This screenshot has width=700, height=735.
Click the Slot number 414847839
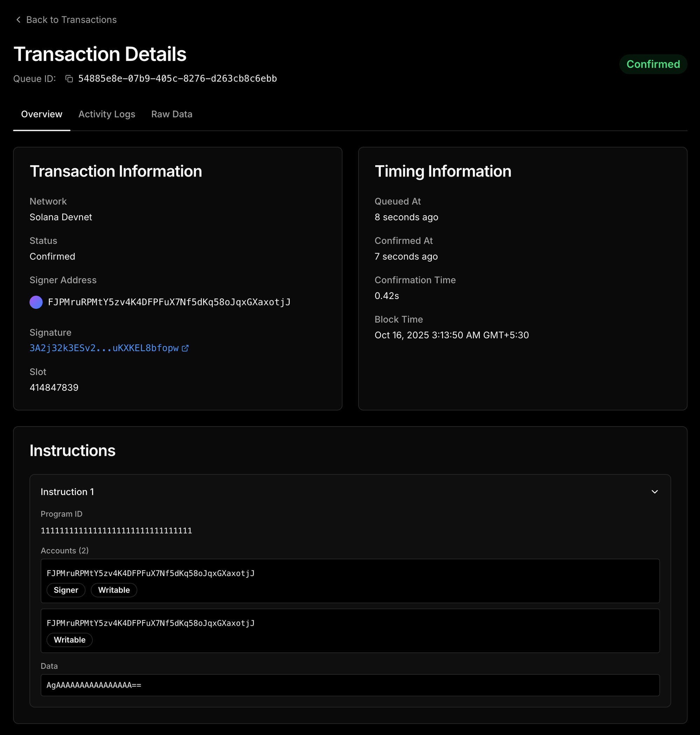tap(54, 388)
